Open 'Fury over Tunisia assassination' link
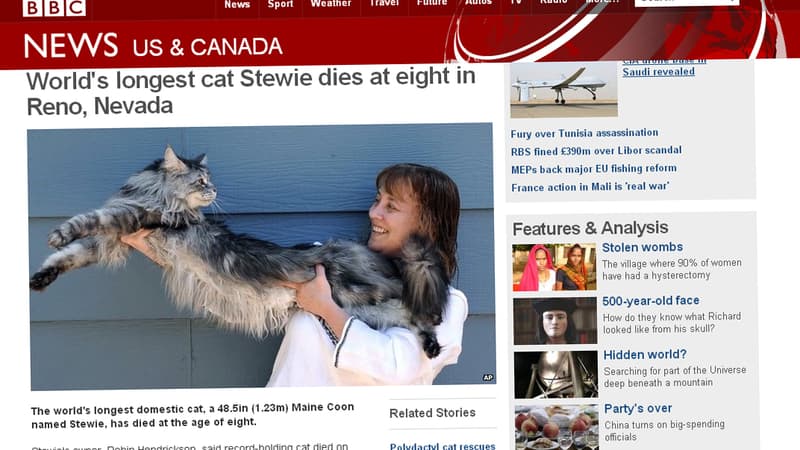Viewport: 800px width, 450px height. click(x=584, y=133)
